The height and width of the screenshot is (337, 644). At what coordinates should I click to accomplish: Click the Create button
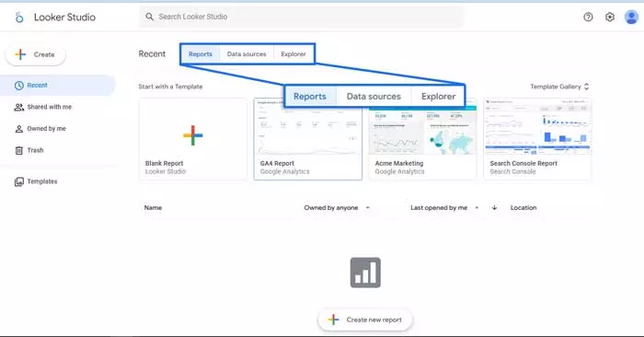coord(35,54)
